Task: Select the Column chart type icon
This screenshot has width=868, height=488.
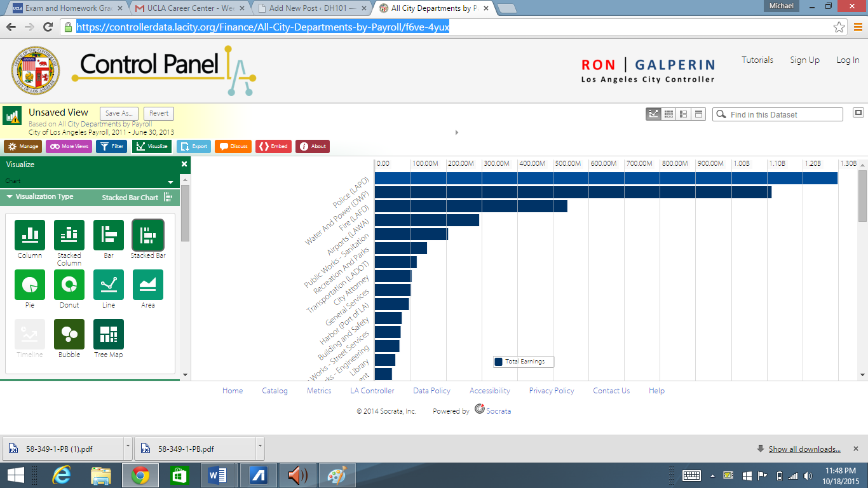Action: click(30, 235)
